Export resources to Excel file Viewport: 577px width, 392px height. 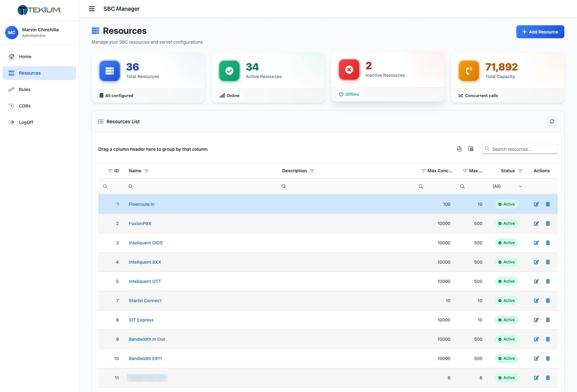459,149
